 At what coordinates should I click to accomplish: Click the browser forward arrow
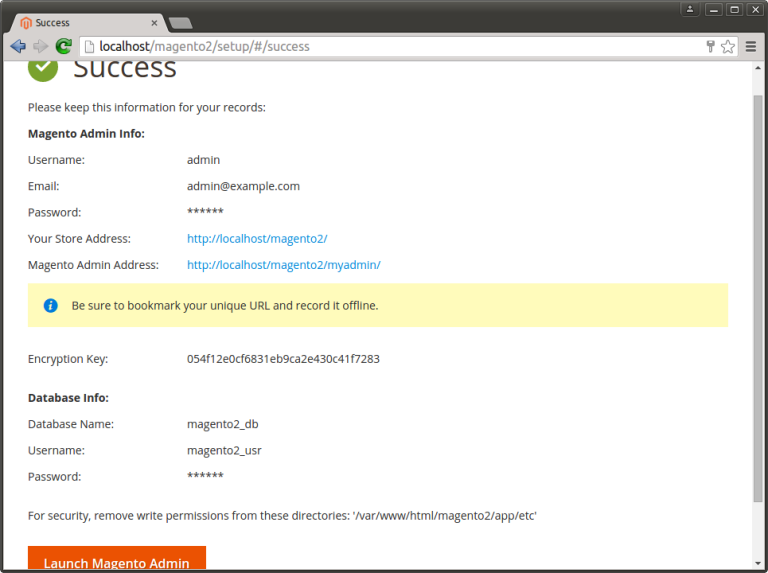[x=40, y=46]
